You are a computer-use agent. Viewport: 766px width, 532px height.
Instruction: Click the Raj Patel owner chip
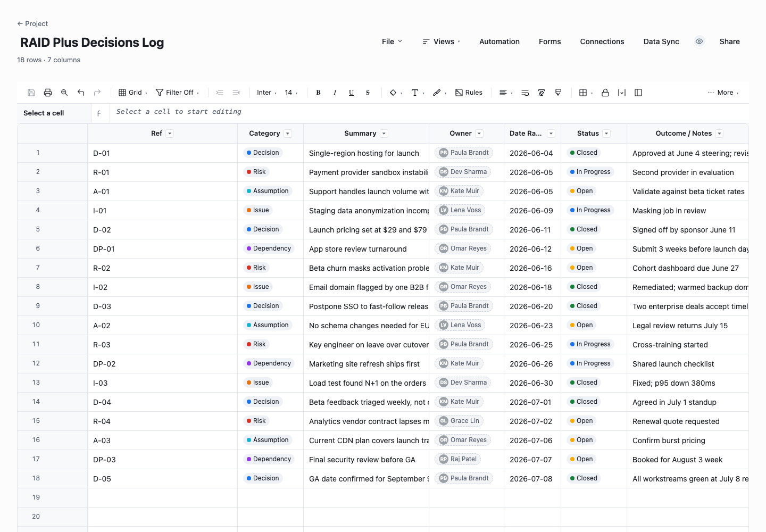pos(458,459)
